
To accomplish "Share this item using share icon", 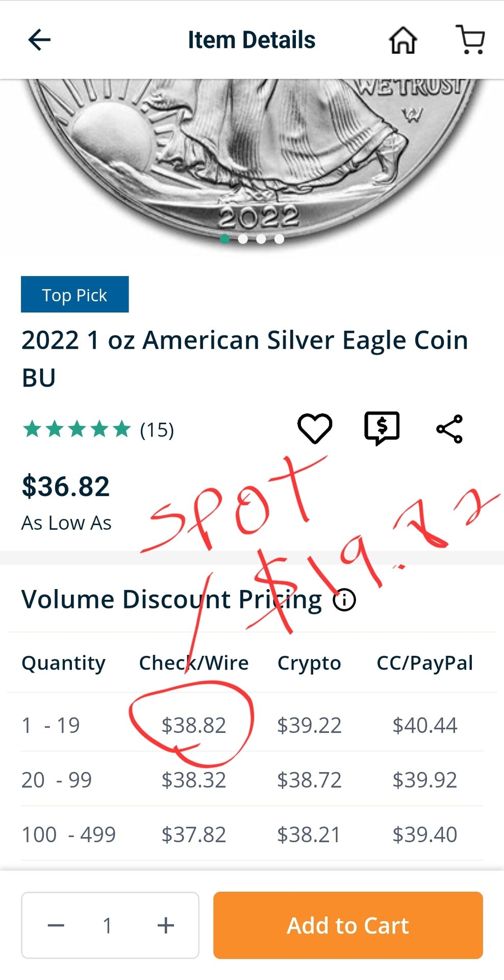I will point(449,429).
